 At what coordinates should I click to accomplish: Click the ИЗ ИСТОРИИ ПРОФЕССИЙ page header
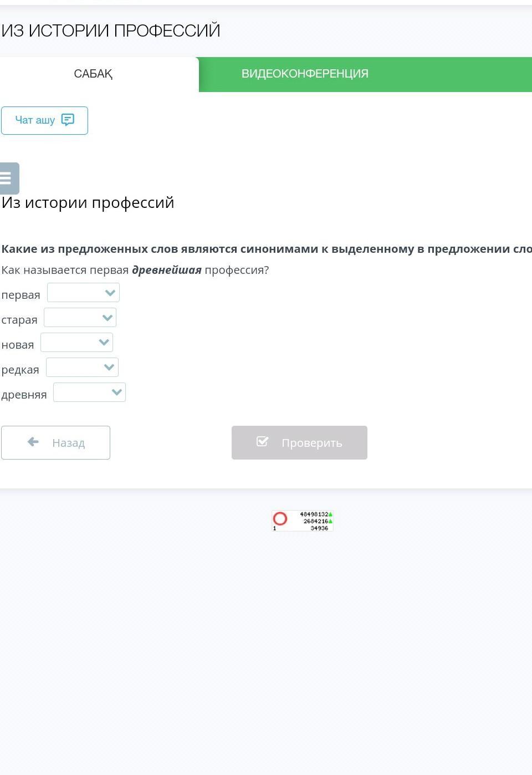click(111, 30)
